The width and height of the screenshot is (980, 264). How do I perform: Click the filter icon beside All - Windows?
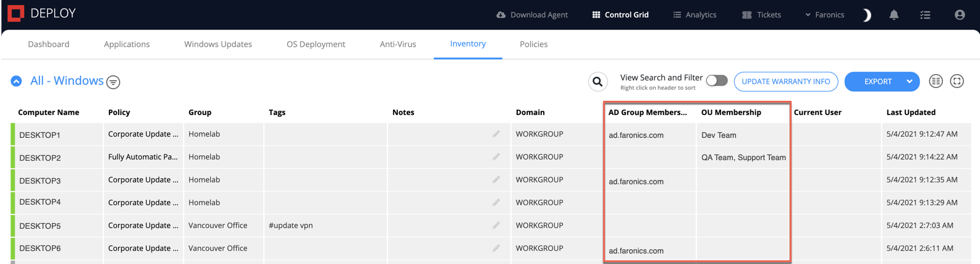(113, 82)
